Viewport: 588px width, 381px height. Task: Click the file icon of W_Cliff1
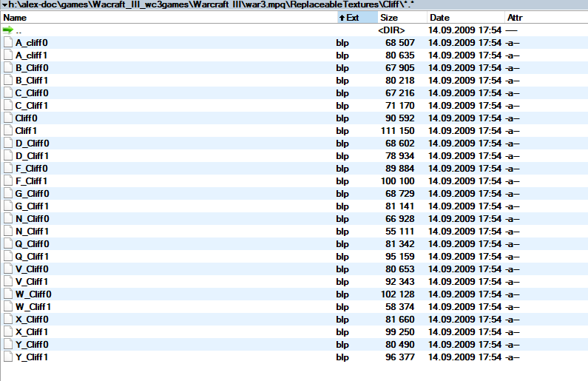(8, 306)
